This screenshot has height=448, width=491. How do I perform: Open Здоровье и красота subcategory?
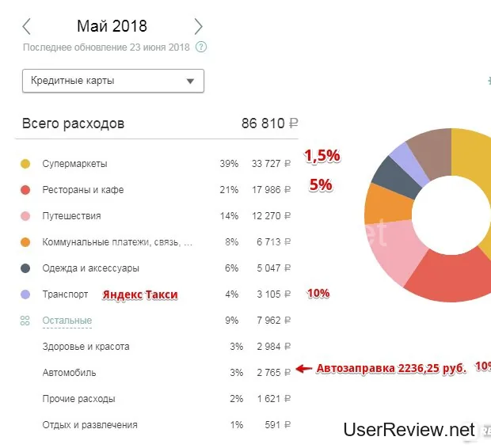86,347
